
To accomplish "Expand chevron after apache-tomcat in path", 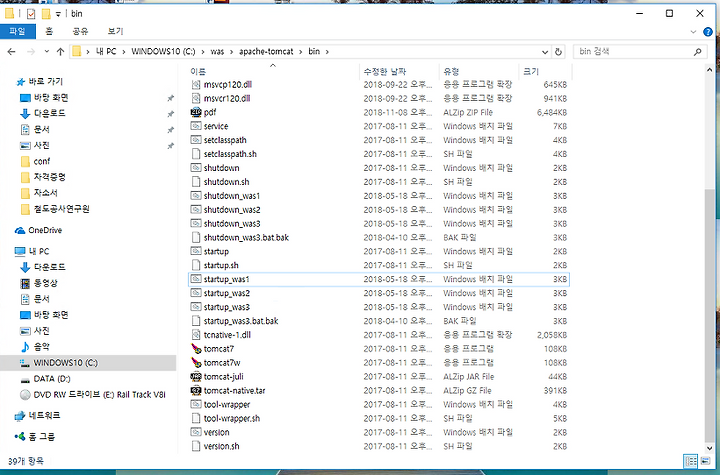I will 301,51.
